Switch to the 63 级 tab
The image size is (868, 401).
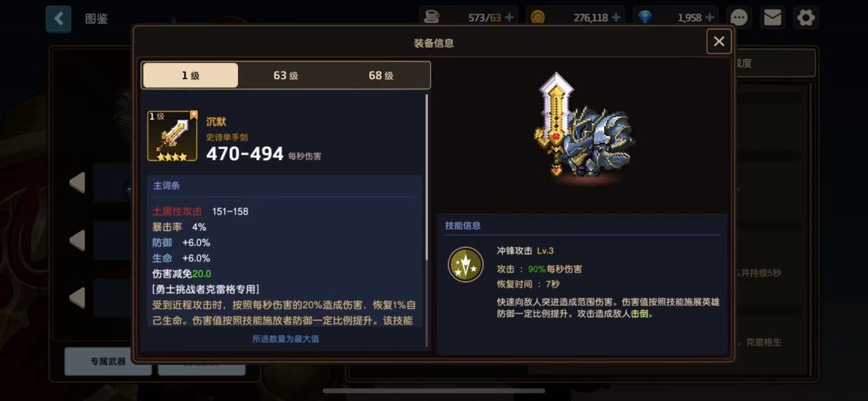(285, 75)
